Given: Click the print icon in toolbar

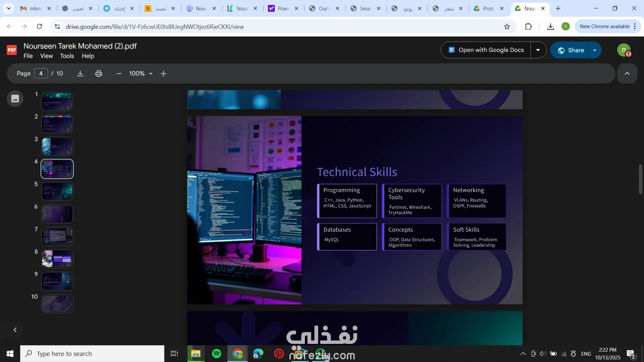Looking at the screenshot, I should (x=99, y=73).
